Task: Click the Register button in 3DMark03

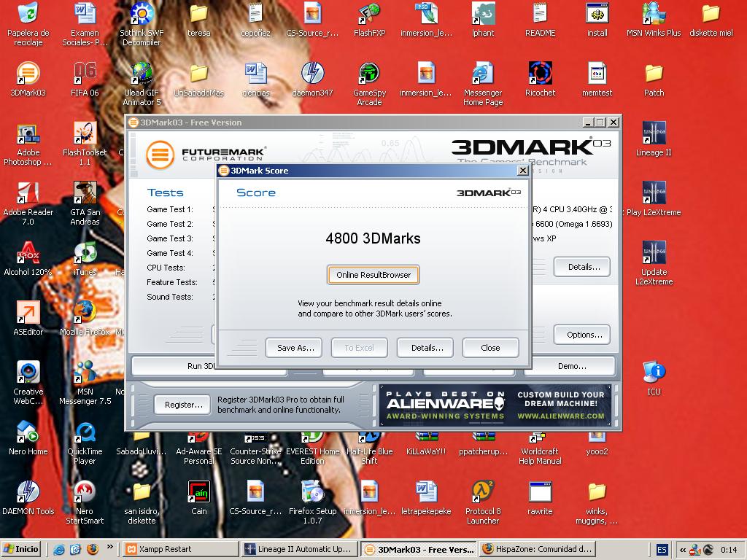Action: (183, 405)
